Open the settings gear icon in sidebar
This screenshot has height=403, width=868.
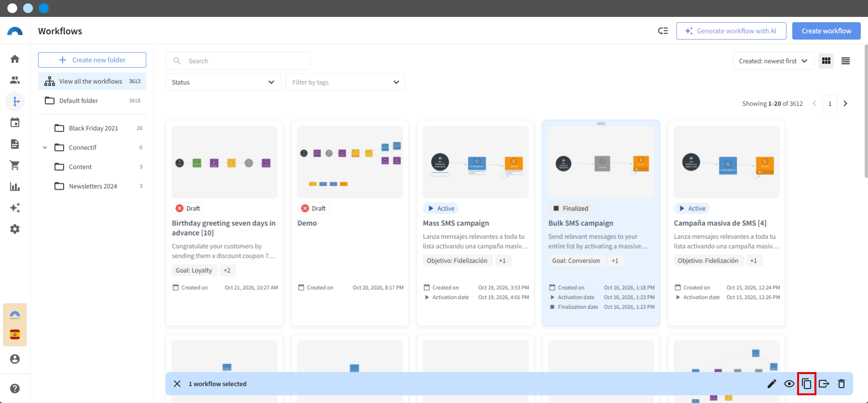[15, 229]
